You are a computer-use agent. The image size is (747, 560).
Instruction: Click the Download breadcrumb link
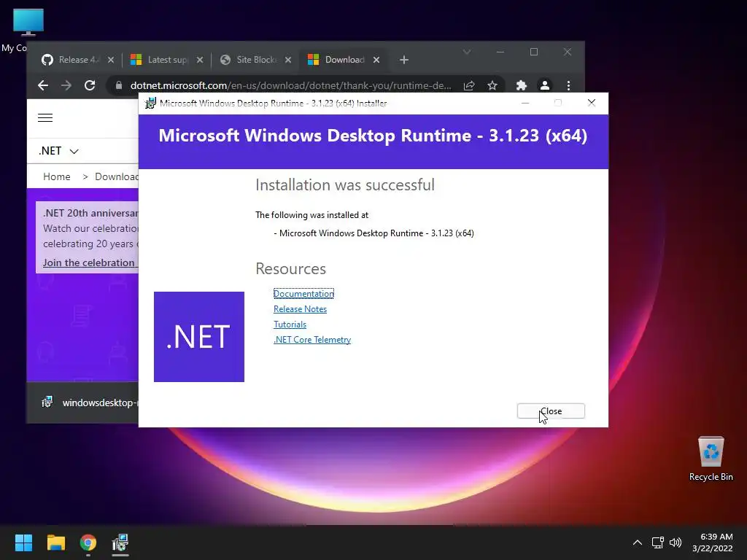click(x=117, y=176)
